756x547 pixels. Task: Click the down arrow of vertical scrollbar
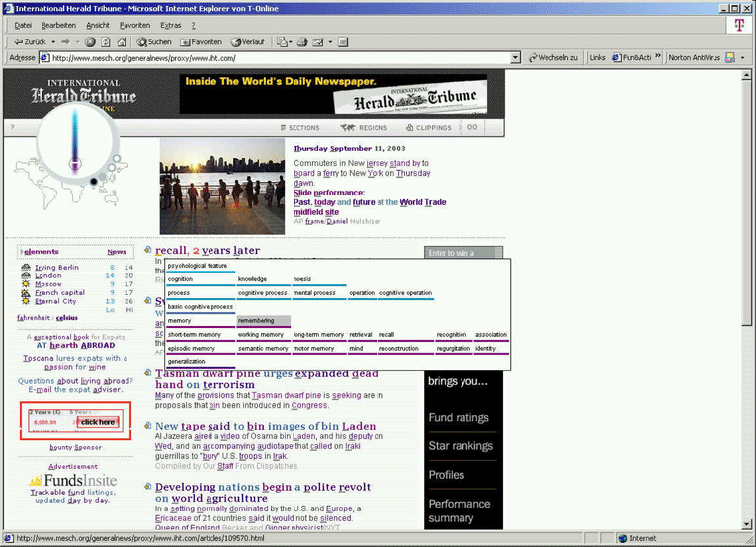point(746,524)
